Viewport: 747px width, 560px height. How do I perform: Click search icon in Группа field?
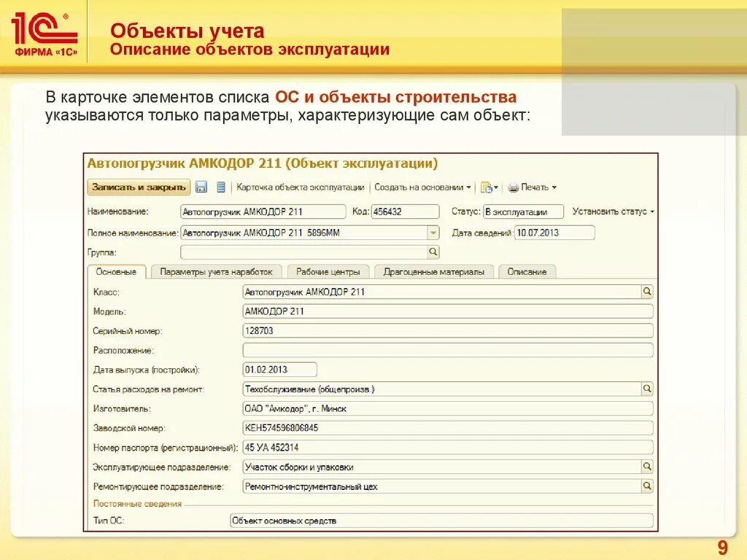[433, 252]
